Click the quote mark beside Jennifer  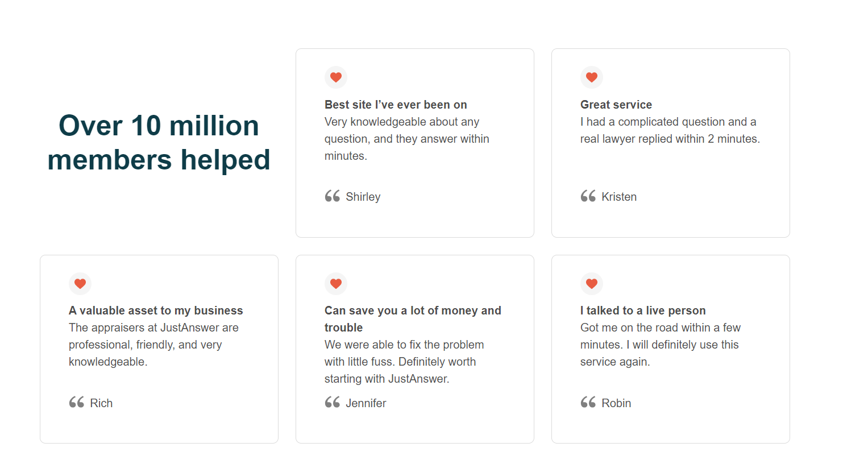pyautogui.click(x=333, y=403)
